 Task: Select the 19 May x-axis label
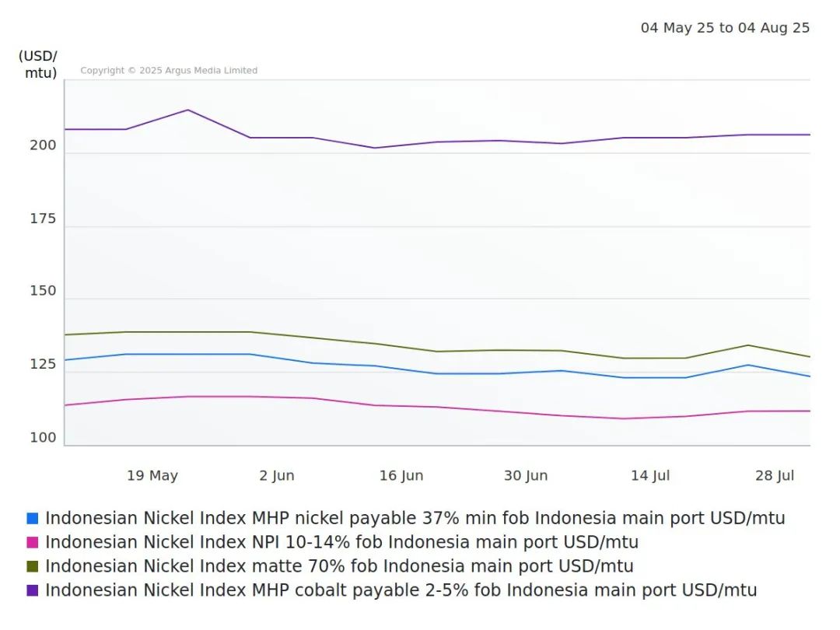[152, 476]
